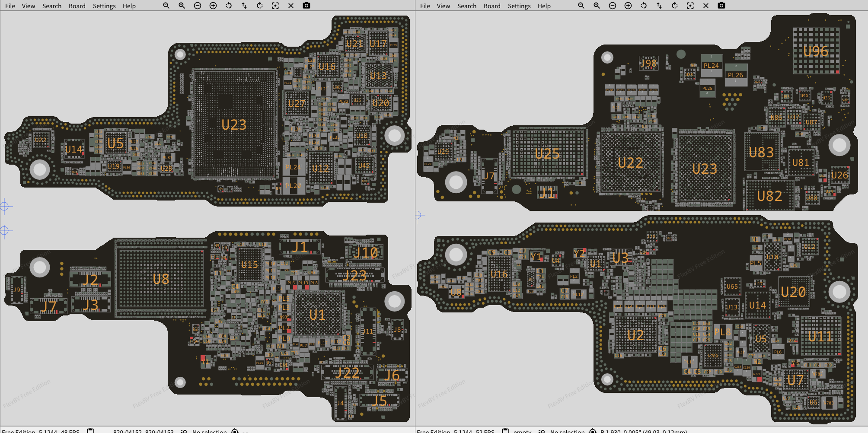Screen dimensions: 868x433
Task: Select connector J10 on left lower board
Action: pyautogui.click(x=366, y=252)
